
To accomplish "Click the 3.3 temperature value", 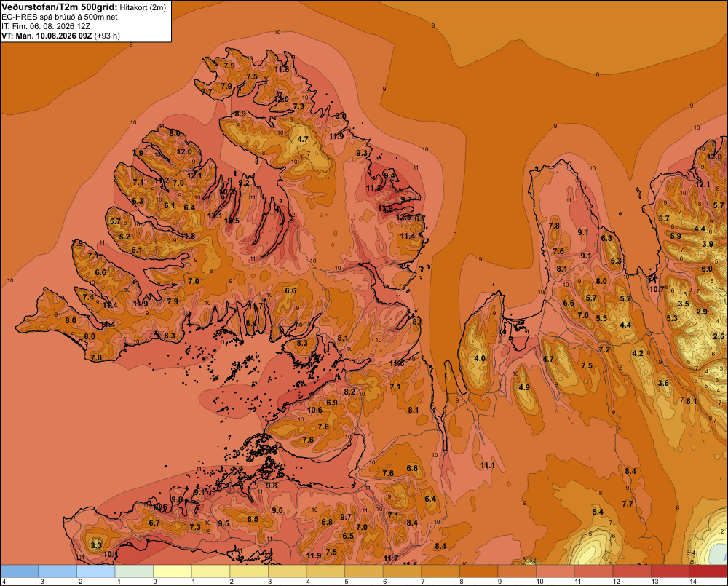I will pyautogui.click(x=96, y=545).
